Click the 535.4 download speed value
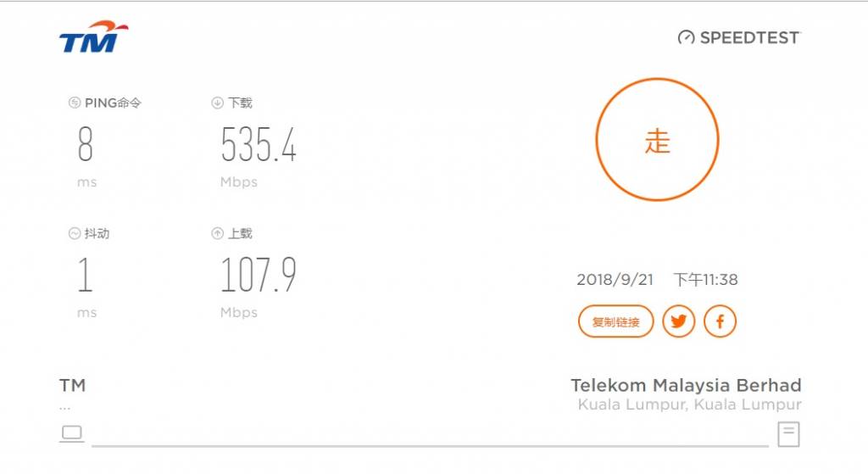This screenshot has width=868, height=474. [x=259, y=144]
